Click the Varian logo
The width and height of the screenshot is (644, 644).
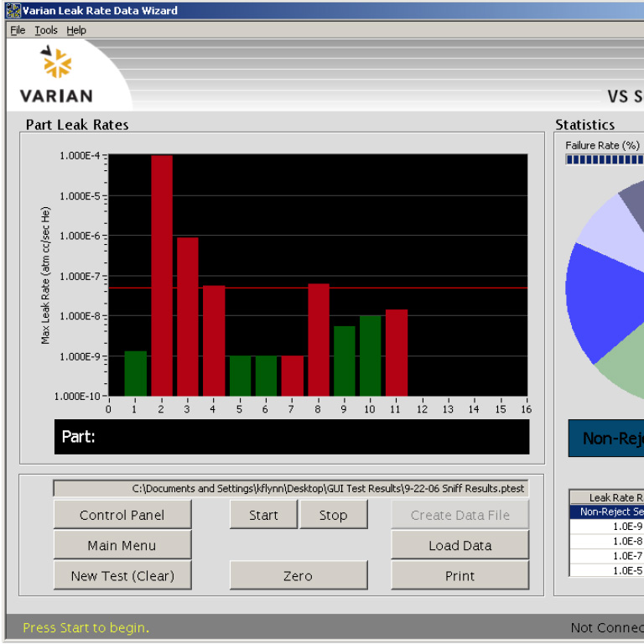[57, 74]
